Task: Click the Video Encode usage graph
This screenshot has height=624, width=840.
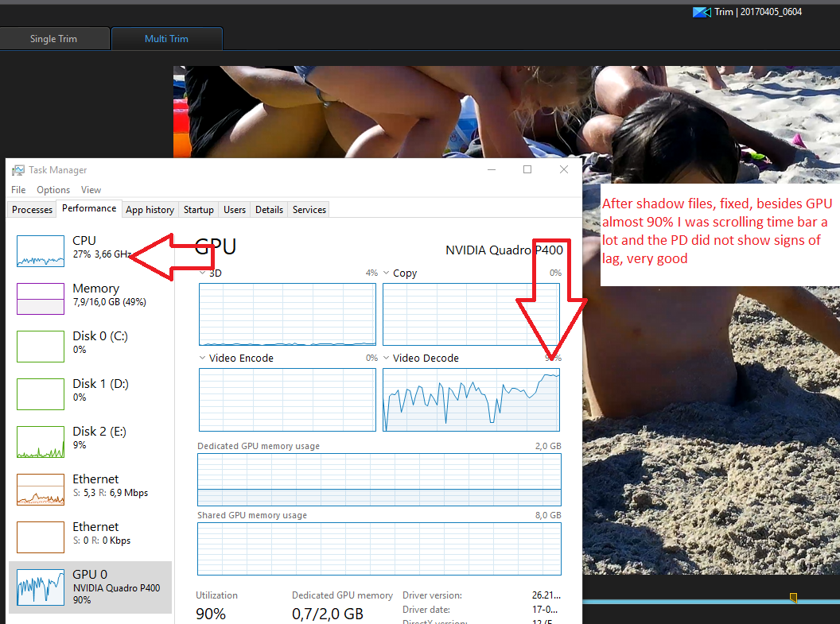Action: click(288, 400)
